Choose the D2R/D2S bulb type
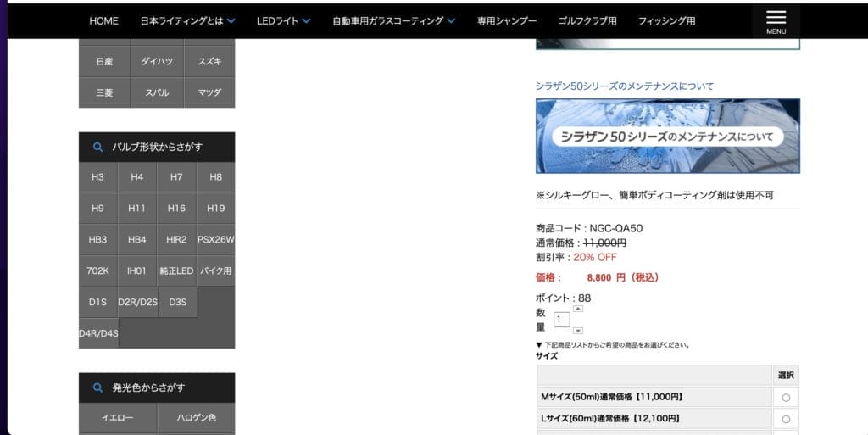 [x=138, y=302]
